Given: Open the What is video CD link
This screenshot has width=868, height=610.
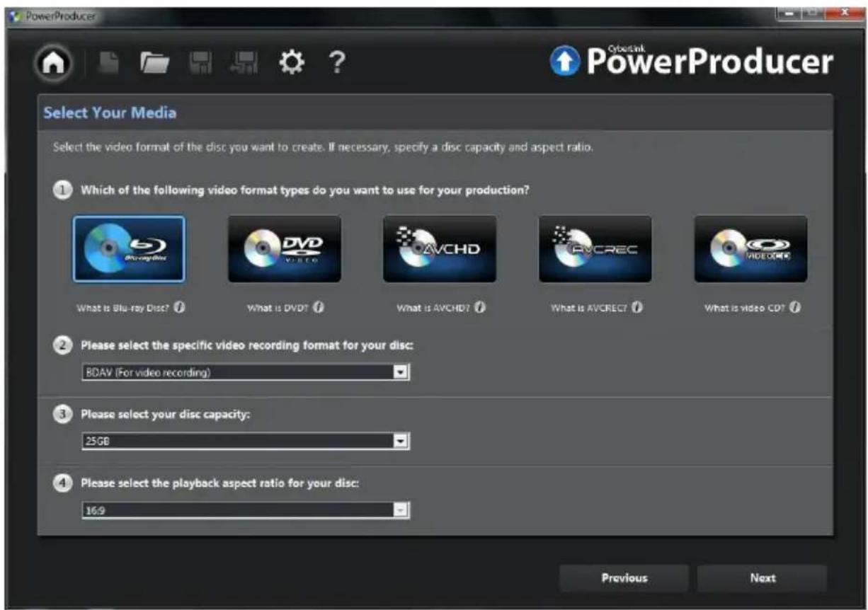Looking at the screenshot, I should click(x=746, y=309).
